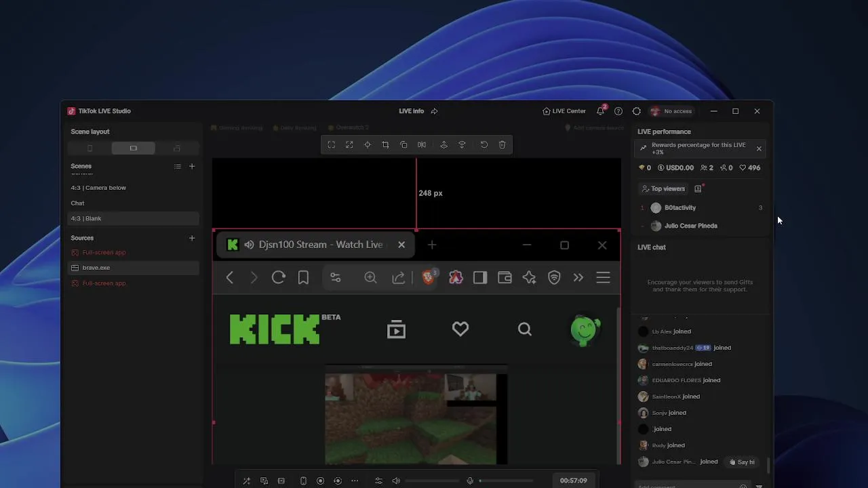Add a new source with plus icon
The width and height of the screenshot is (868, 488).
192,238
